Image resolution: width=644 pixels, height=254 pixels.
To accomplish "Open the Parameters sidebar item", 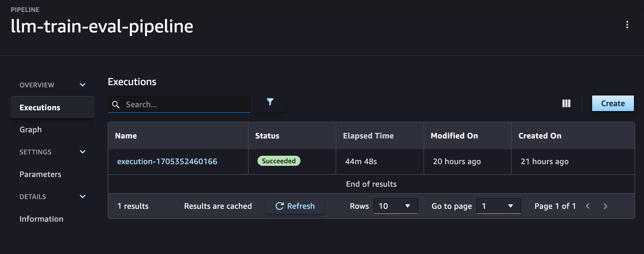I will tap(40, 174).
